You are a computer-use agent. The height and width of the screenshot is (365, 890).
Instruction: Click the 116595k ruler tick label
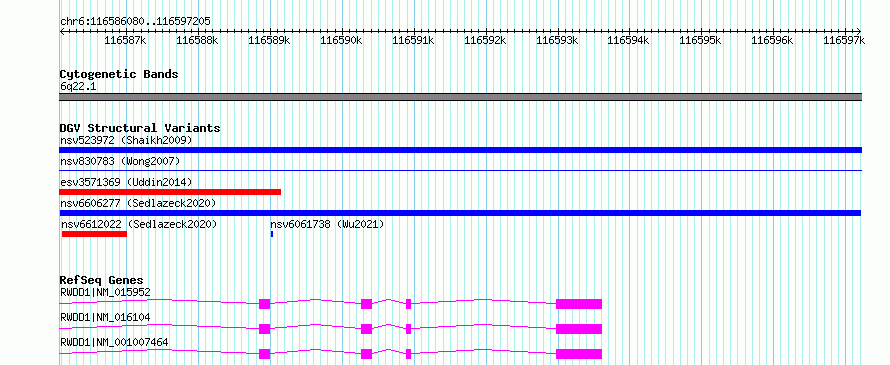click(701, 40)
